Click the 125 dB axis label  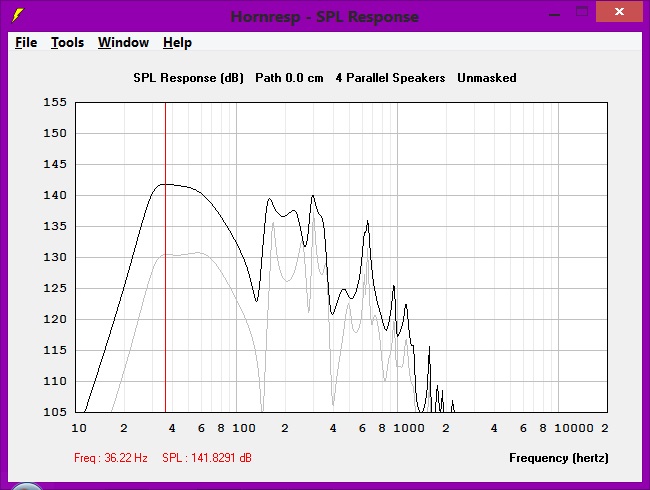point(55,288)
